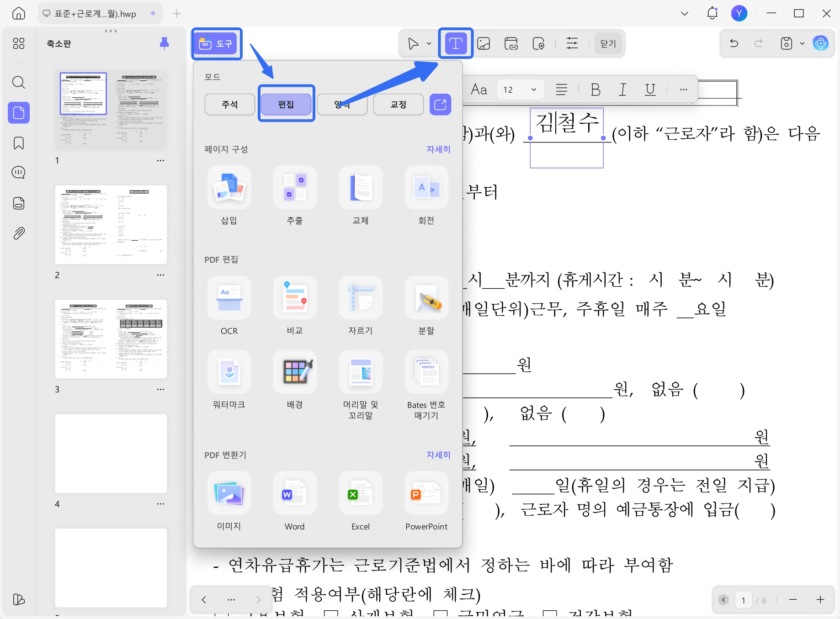The height and width of the screenshot is (619, 840).
Task: Open the form fields panel icon
Action: 19,203
